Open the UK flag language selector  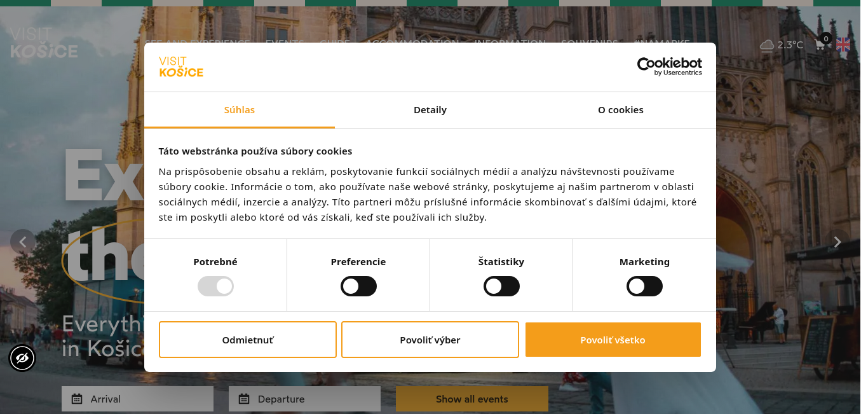pos(843,45)
